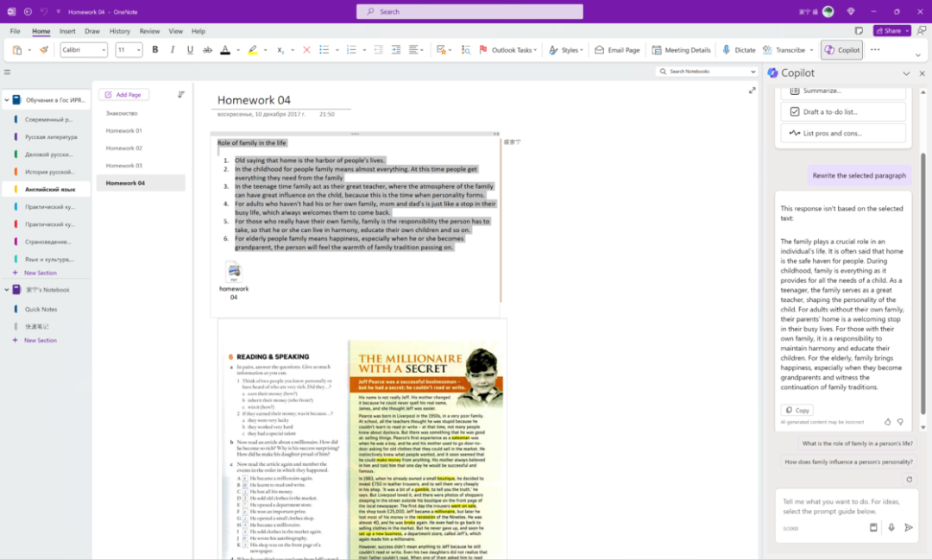Toggle underline formatting

(190, 50)
